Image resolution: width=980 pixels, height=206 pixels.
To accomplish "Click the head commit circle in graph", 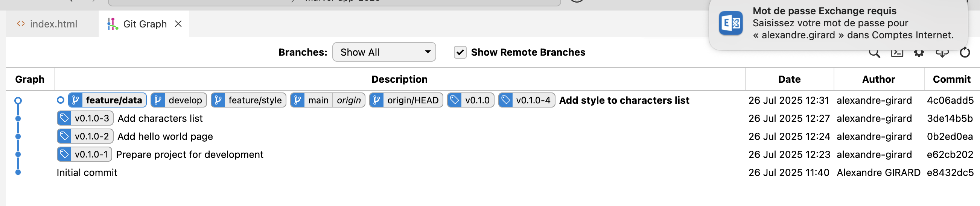I will point(18,100).
